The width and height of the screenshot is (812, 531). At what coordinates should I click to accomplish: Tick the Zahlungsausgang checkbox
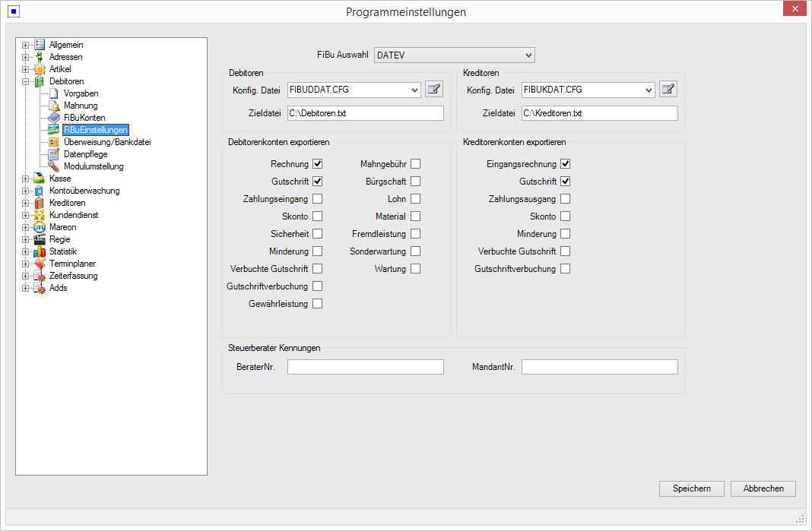point(565,199)
